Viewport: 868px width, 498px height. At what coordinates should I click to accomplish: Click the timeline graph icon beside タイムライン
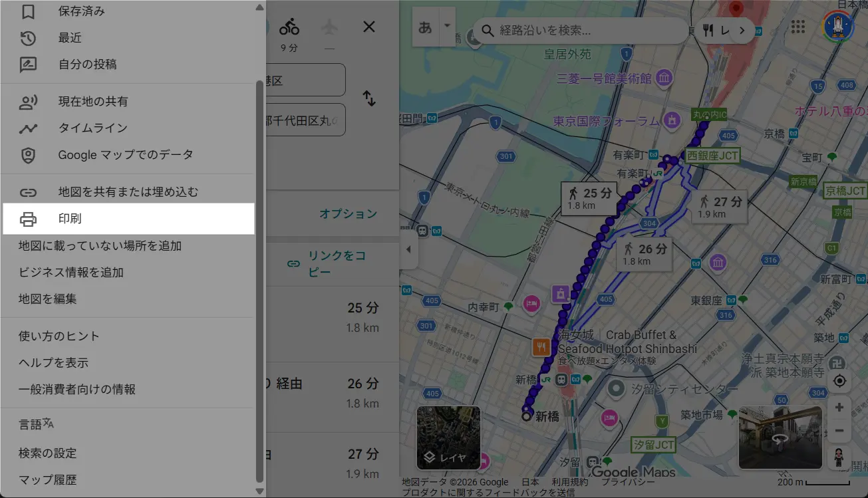[x=28, y=128]
